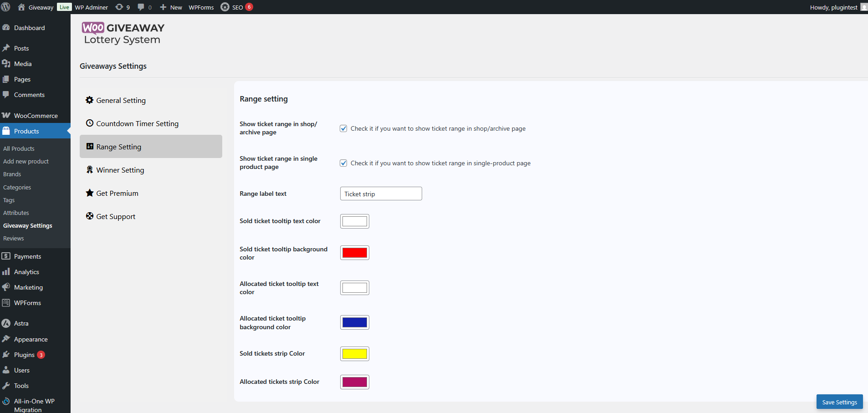Open the Attributes submenu link

(x=16, y=213)
